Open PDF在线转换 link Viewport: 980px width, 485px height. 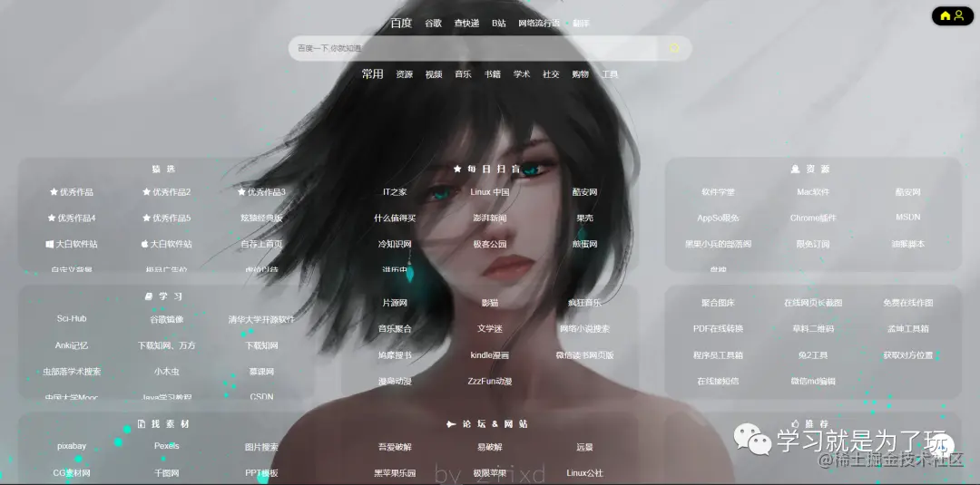point(718,329)
